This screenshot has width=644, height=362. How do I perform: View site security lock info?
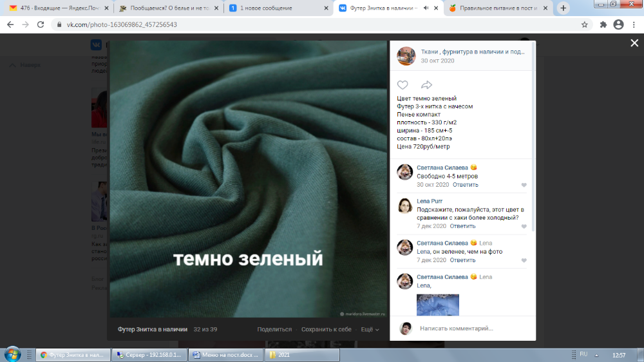[59, 24]
